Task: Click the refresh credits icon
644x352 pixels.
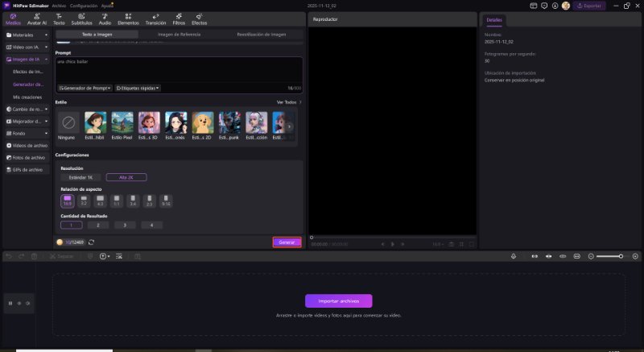Action: (x=91, y=242)
